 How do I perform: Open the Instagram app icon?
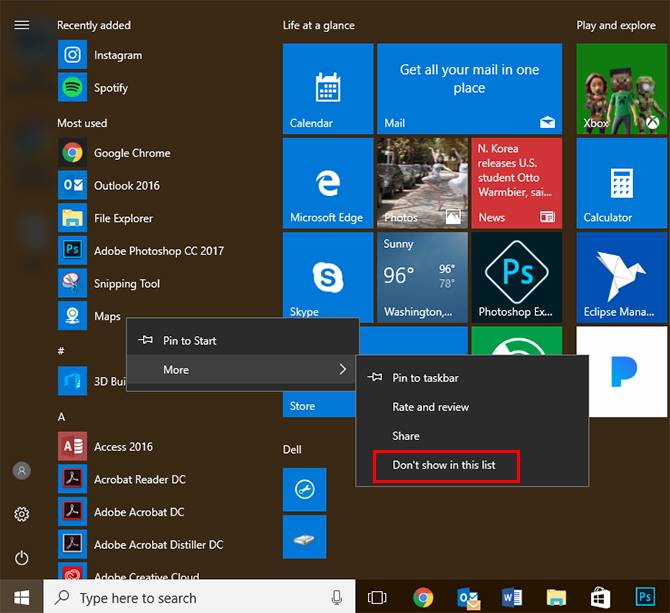[72, 55]
